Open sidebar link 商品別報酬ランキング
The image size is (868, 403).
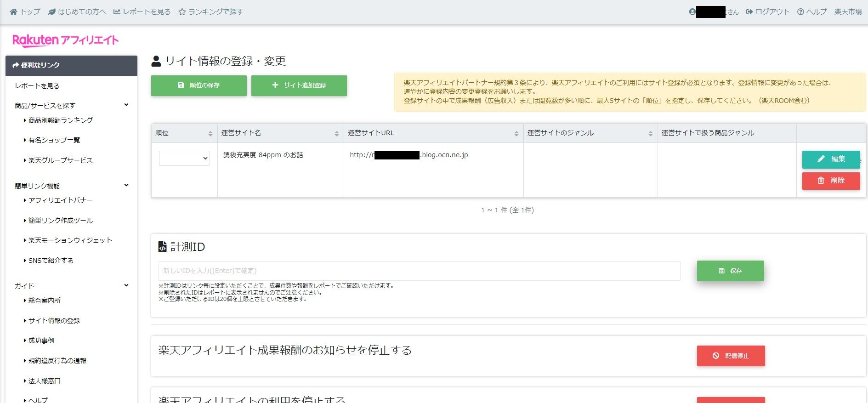click(x=61, y=120)
